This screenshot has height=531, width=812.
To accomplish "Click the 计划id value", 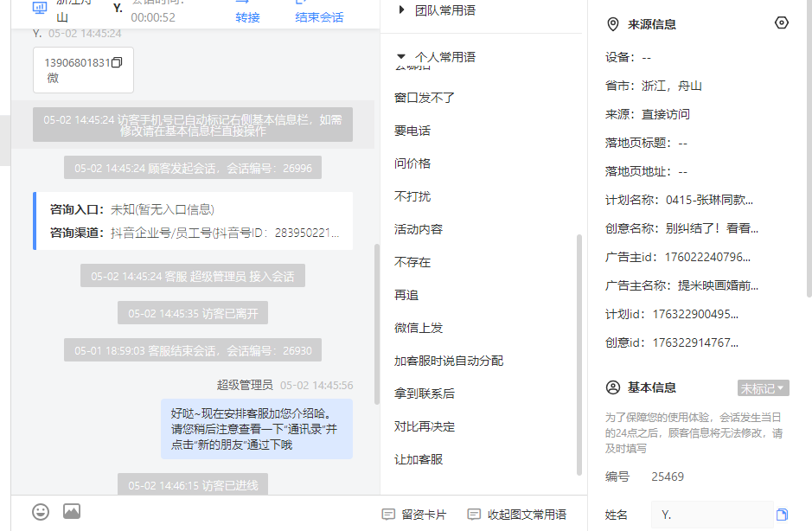I will click(x=695, y=314).
